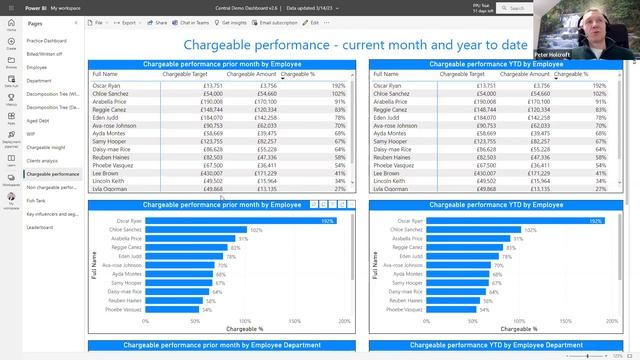This screenshot has height=360, width=640.
Task: Click Power BI brand link
Action: tap(36, 8)
